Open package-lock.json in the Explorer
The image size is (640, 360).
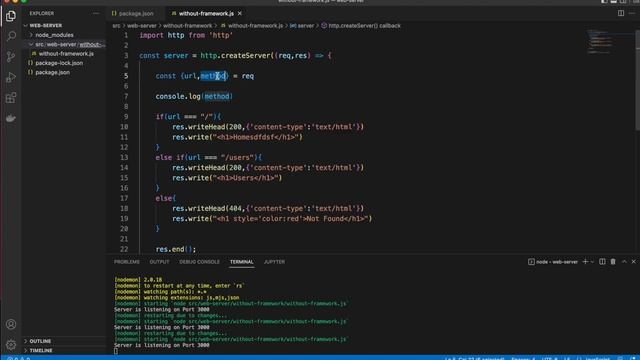coord(64,63)
